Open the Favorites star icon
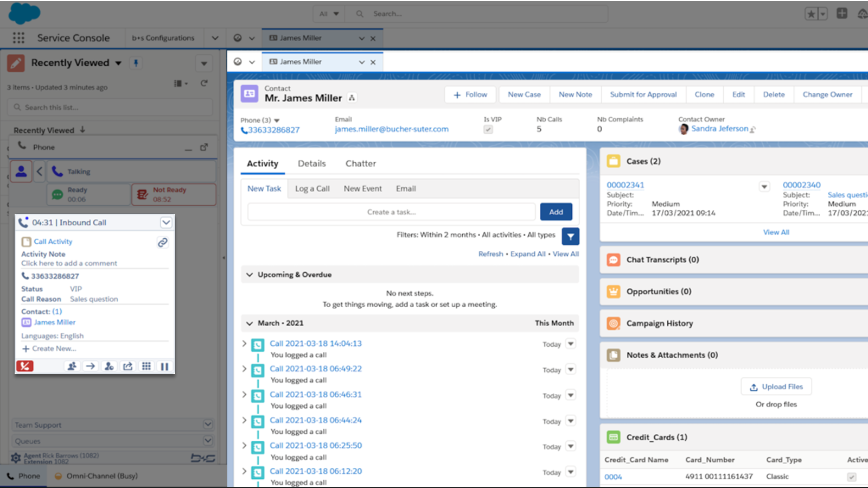 click(x=811, y=14)
